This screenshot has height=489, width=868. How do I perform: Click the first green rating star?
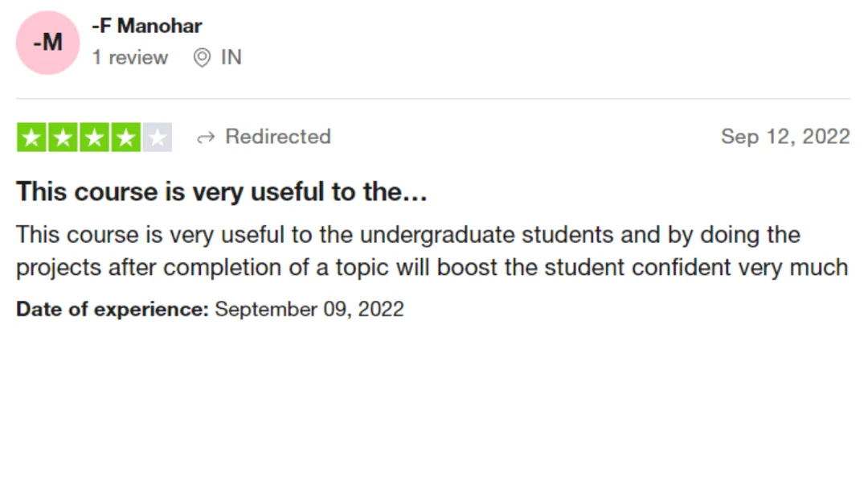click(x=31, y=138)
